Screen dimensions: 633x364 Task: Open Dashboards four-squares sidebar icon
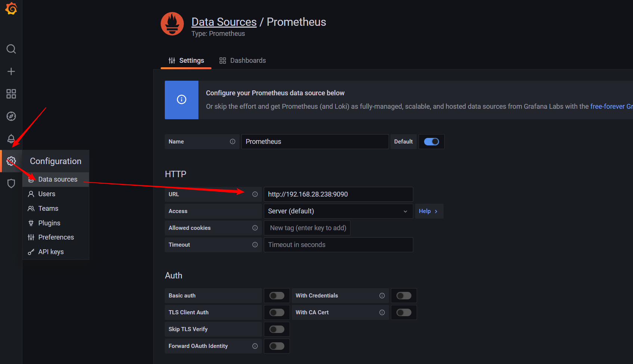(x=11, y=94)
